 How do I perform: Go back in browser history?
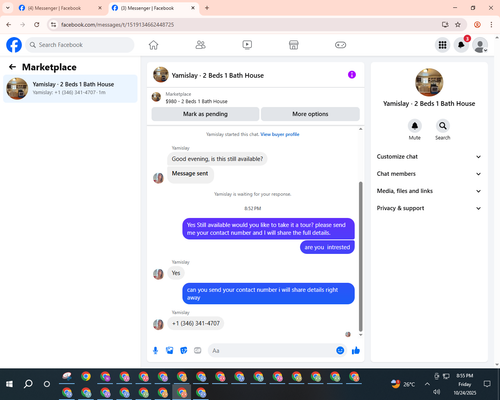point(9,24)
